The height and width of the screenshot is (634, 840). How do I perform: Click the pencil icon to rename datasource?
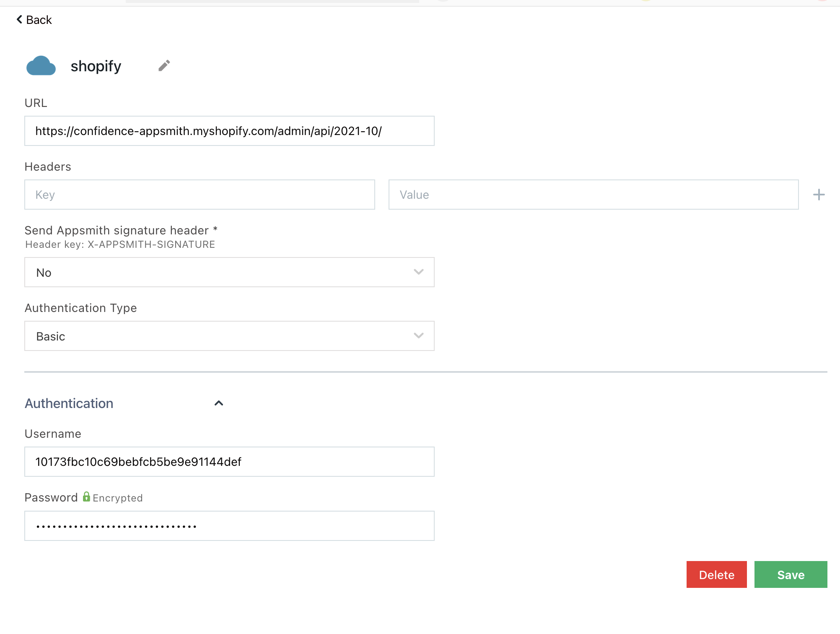click(164, 66)
